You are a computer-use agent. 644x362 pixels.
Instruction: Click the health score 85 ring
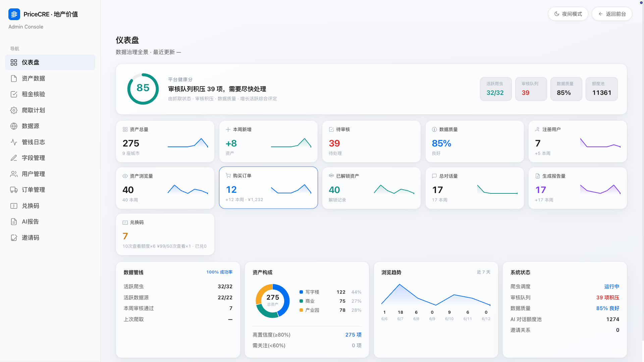pos(143,89)
